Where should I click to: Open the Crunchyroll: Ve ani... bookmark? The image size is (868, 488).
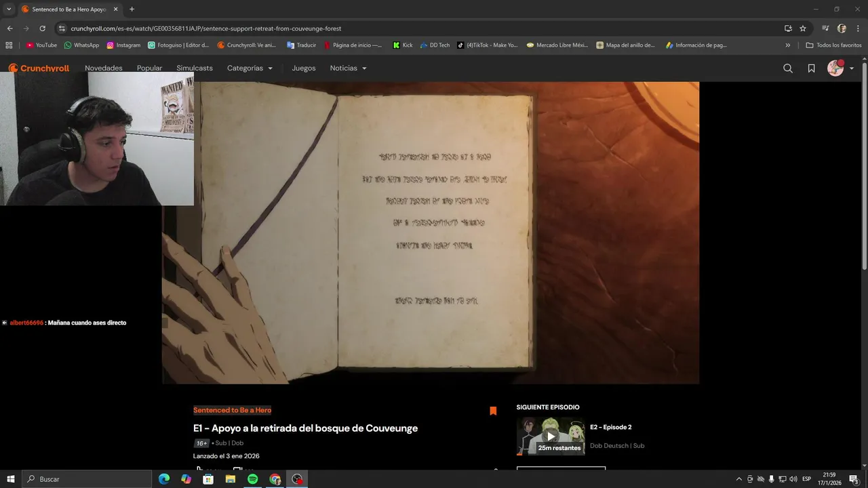[x=247, y=45]
